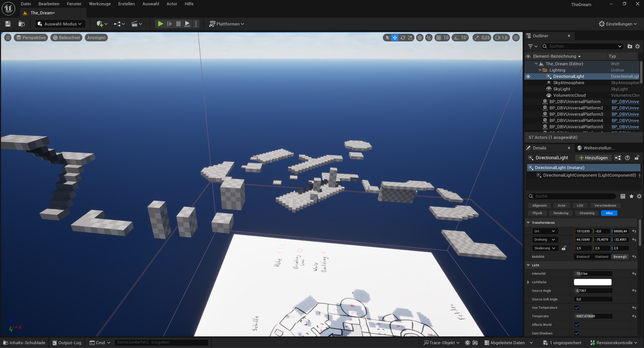The height and width of the screenshot is (348, 644).
Task: Set mobility to Bewegli option
Action: pyautogui.click(x=620, y=257)
